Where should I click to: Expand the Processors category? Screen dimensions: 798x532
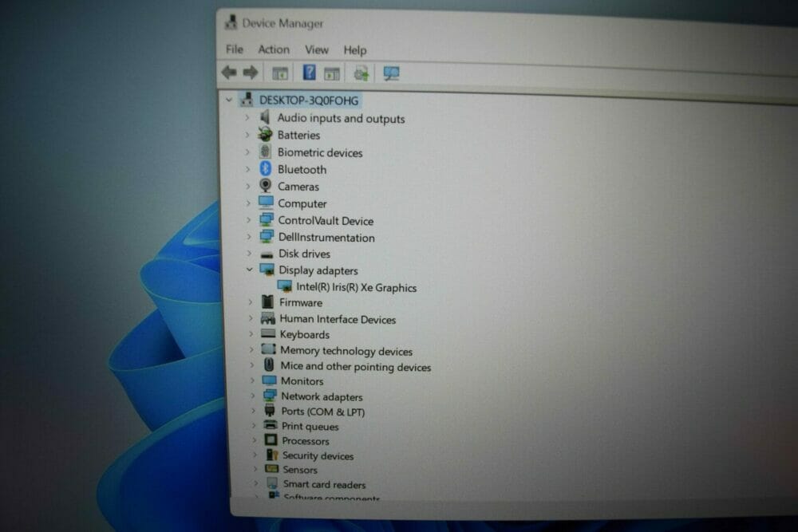[254, 440]
